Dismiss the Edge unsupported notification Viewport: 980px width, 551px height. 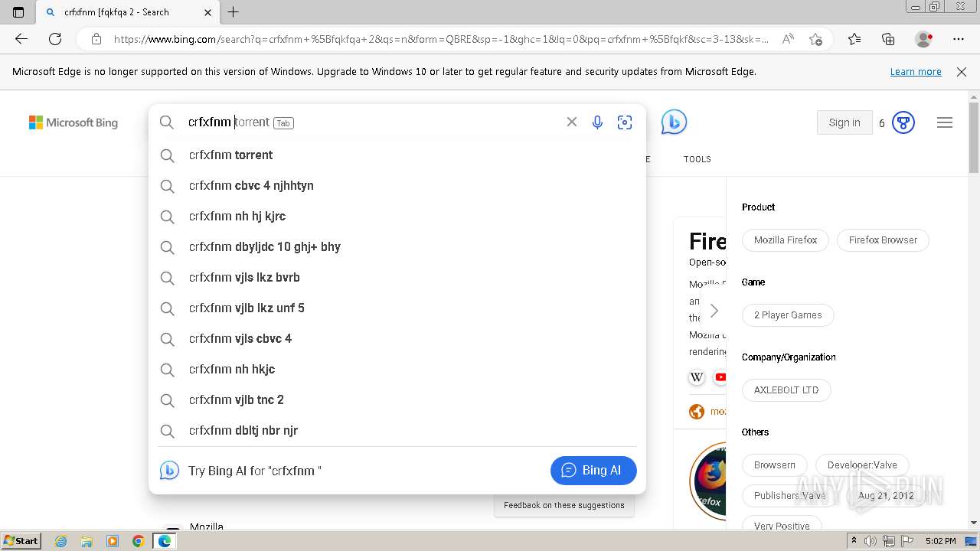click(962, 72)
